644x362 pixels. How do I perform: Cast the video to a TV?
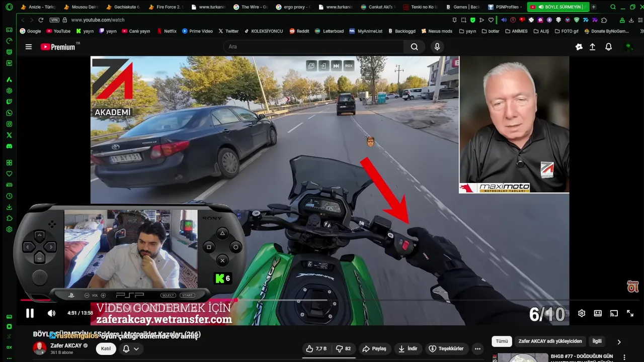coord(614,313)
